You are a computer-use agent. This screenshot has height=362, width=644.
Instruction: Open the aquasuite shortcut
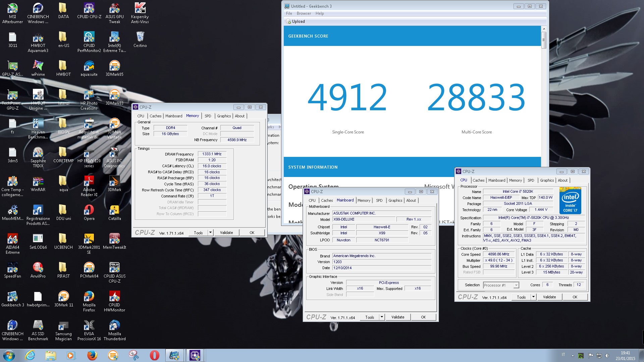(89, 68)
